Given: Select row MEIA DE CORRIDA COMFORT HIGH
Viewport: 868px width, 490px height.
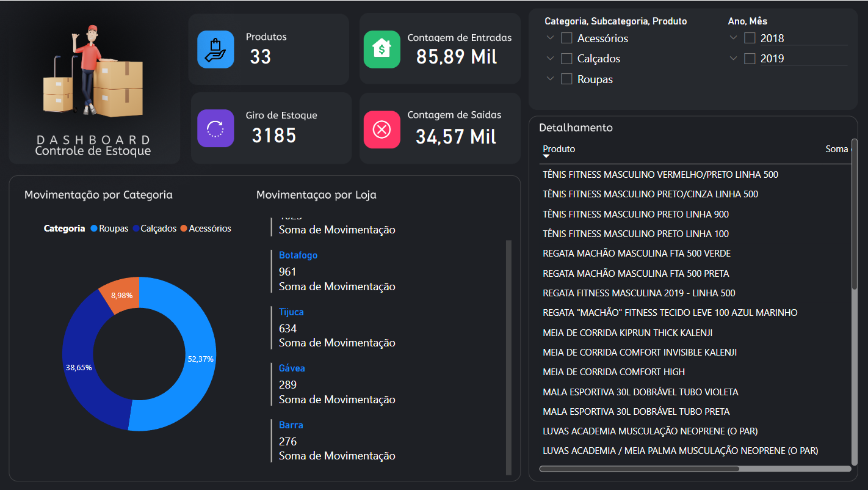Looking at the screenshot, I should tap(696, 371).
